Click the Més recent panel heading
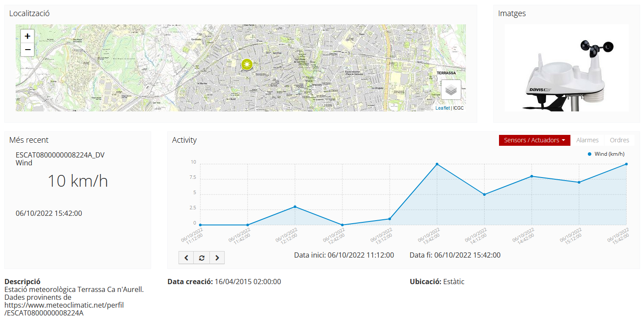 29,140
